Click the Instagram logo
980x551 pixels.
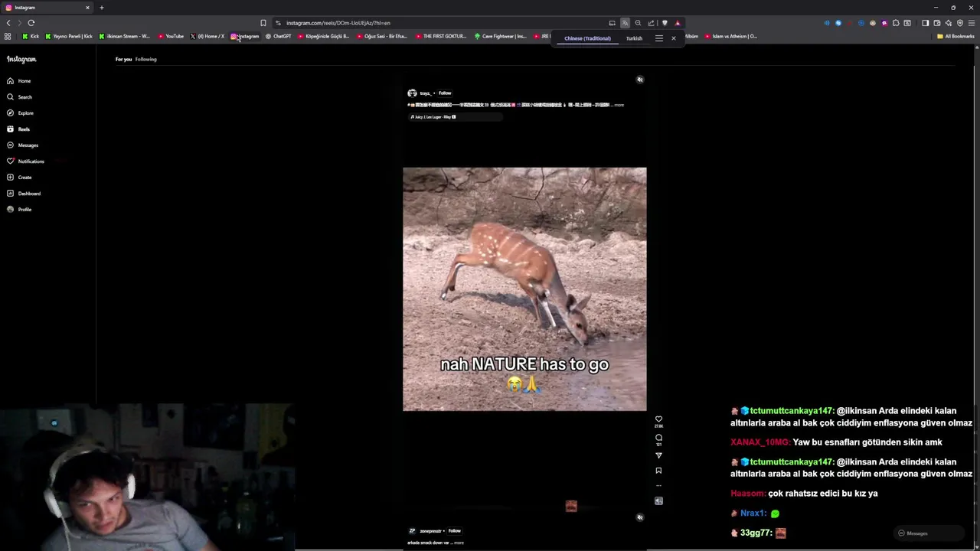21,59
